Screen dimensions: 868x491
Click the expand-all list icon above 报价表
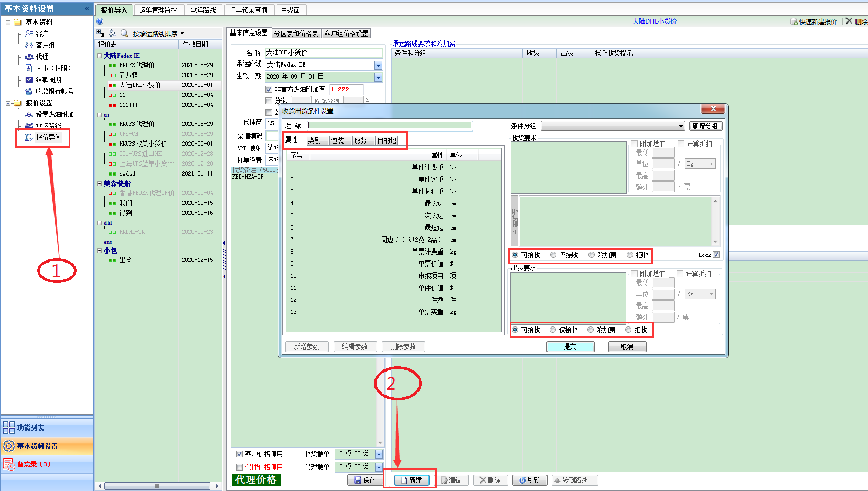click(x=101, y=33)
